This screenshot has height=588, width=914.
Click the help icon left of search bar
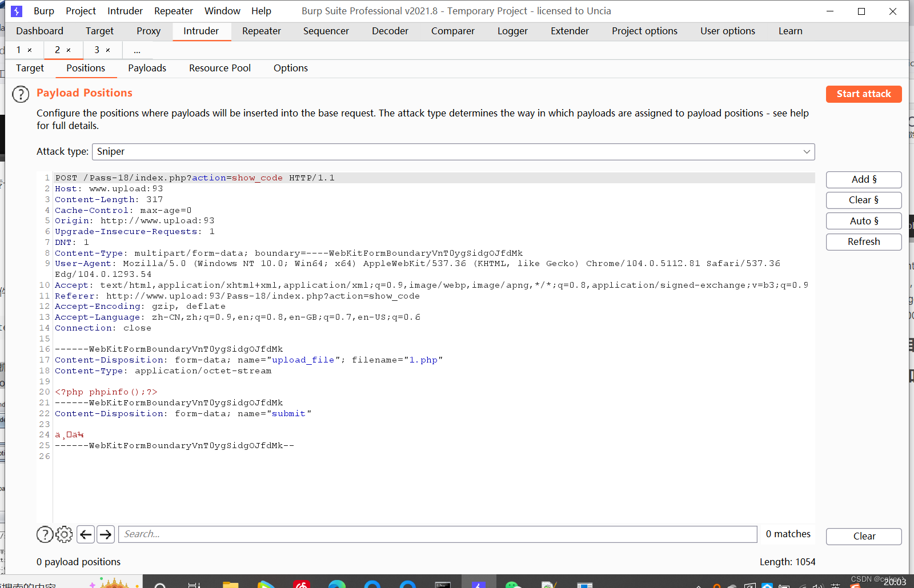pos(45,534)
